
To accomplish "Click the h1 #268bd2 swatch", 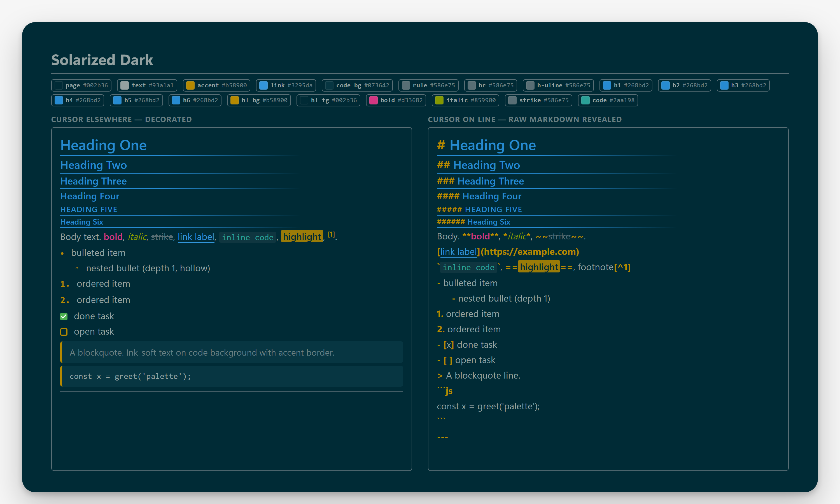I will 626,85.
